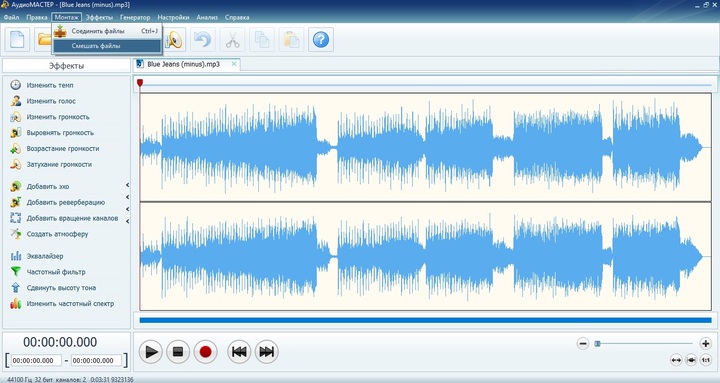Click the selection end time field
Image resolution: width=720 pixels, height=383 pixels.
(x=96, y=360)
